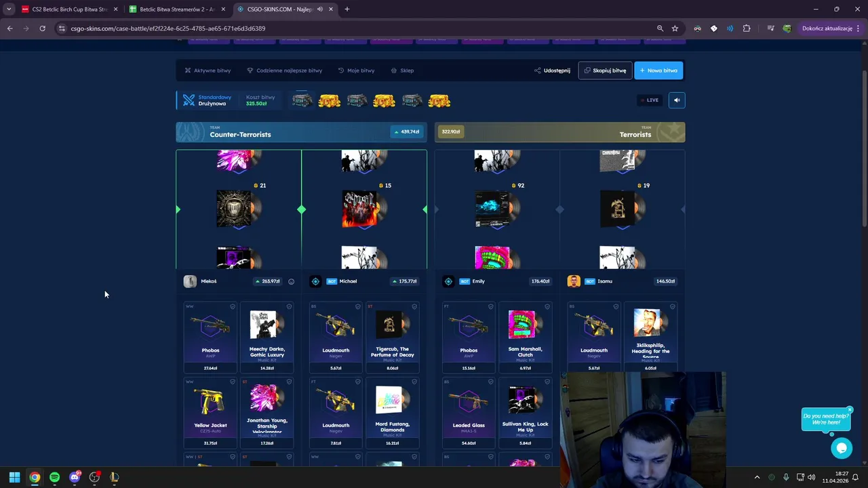Bookmark this page with star icon
Screen dimensions: 868x488
[675, 28]
